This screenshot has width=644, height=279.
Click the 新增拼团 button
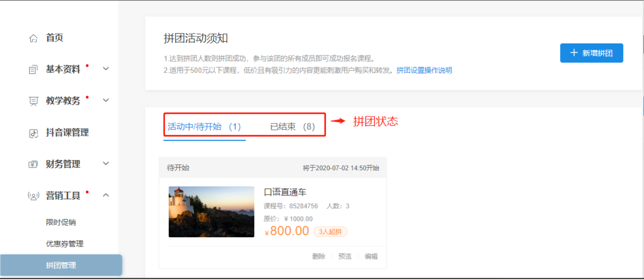(x=591, y=53)
